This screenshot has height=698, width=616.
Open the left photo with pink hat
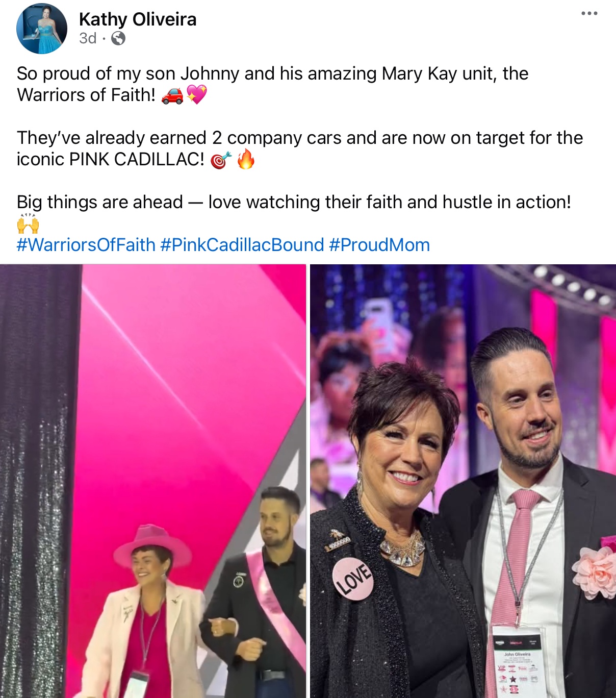tap(153, 481)
